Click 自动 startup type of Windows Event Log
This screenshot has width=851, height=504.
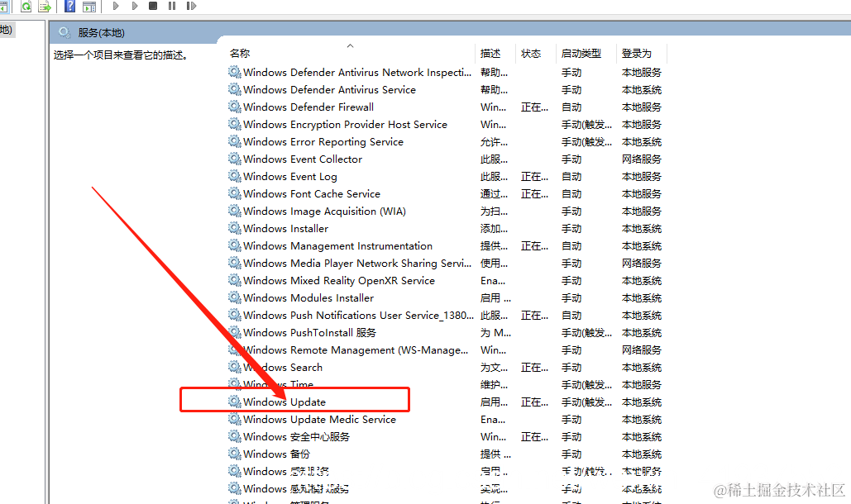571,177
